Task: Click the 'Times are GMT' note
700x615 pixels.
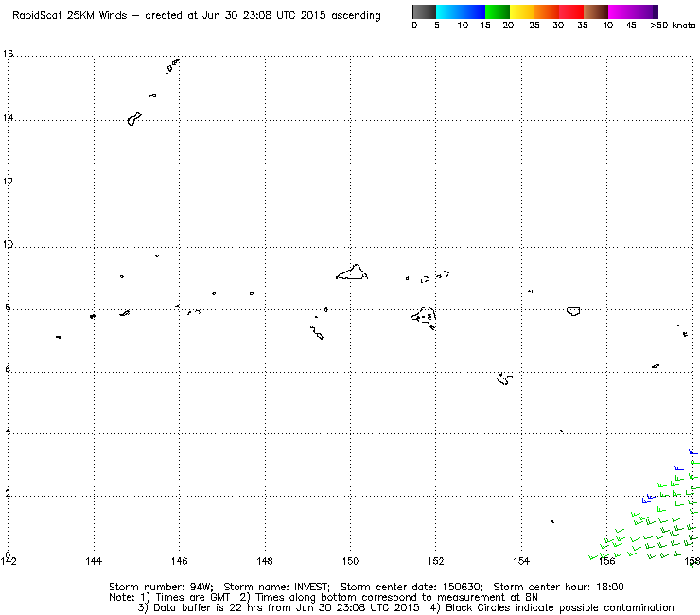Action: point(193,598)
